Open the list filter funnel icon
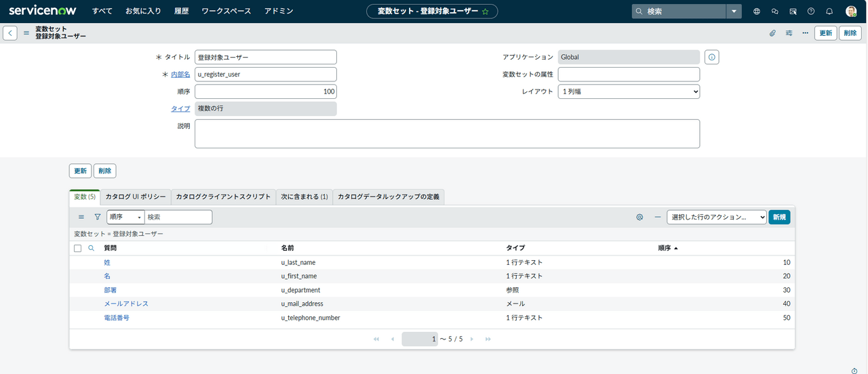 pyautogui.click(x=97, y=217)
